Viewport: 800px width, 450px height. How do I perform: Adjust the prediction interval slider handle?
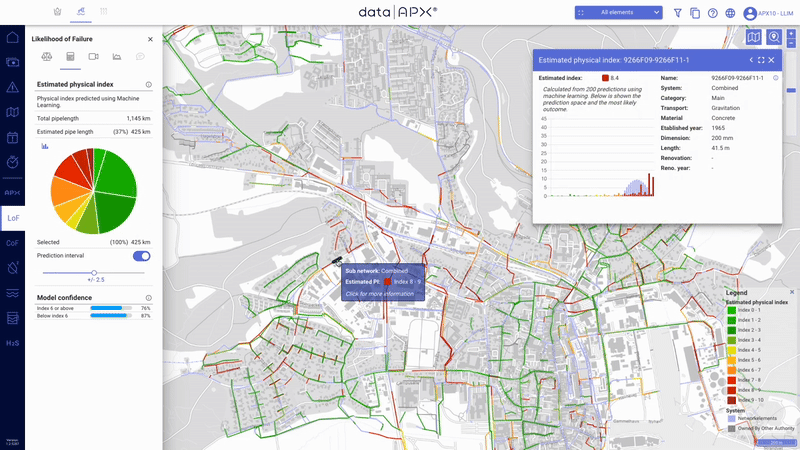[94, 272]
